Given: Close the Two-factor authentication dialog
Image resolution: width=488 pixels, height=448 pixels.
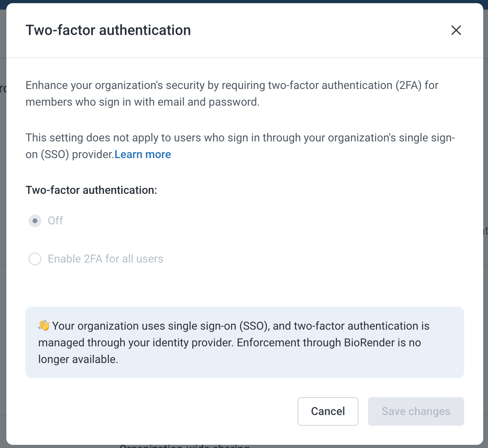Looking at the screenshot, I should point(456,30).
